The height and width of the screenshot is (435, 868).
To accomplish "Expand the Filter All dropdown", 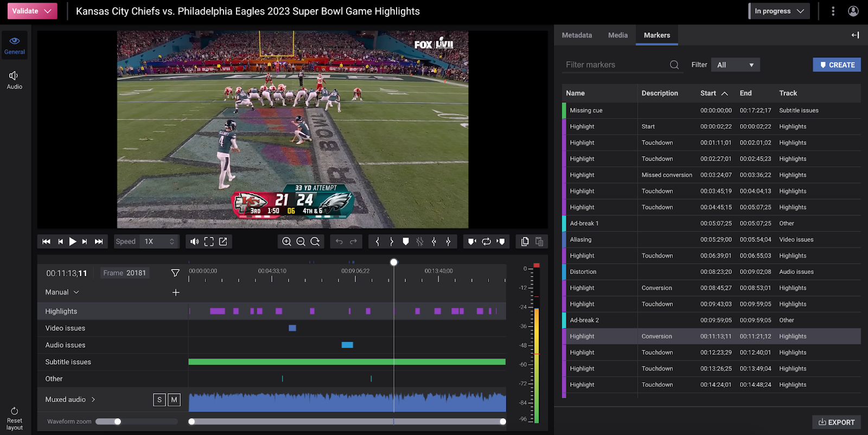I will tap(735, 65).
